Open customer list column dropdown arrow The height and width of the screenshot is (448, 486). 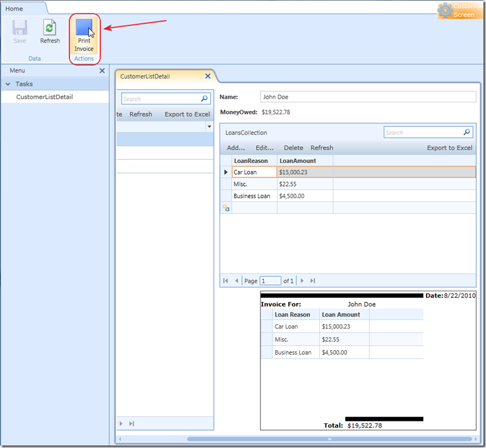coord(210,126)
